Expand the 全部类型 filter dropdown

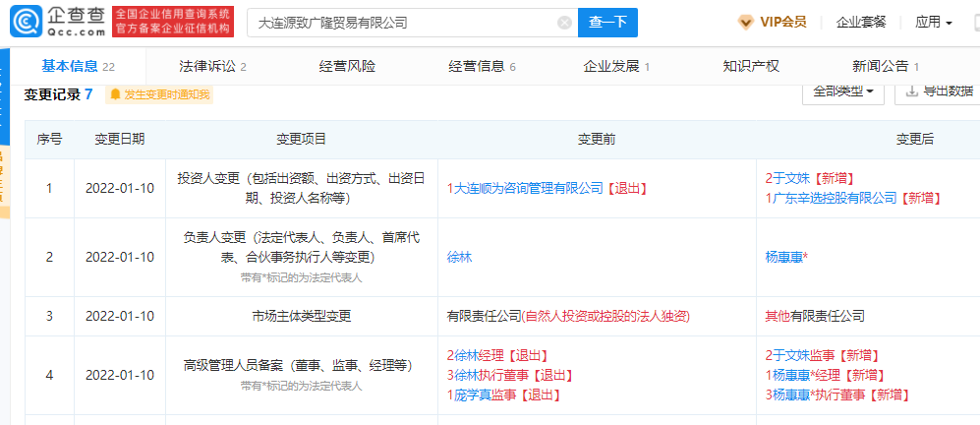(843, 91)
